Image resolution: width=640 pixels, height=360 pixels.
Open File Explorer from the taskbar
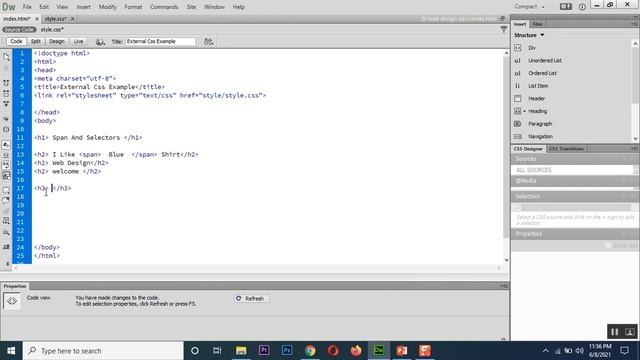pyautogui.click(x=241, y=351)
